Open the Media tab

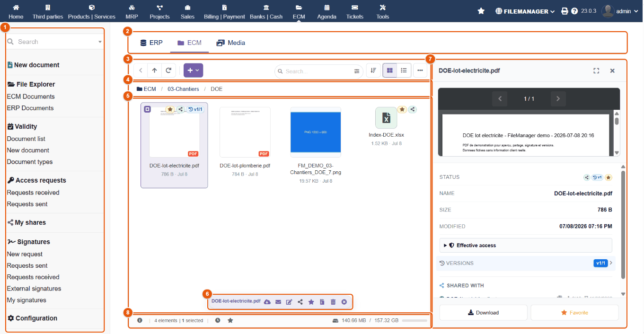231,43
